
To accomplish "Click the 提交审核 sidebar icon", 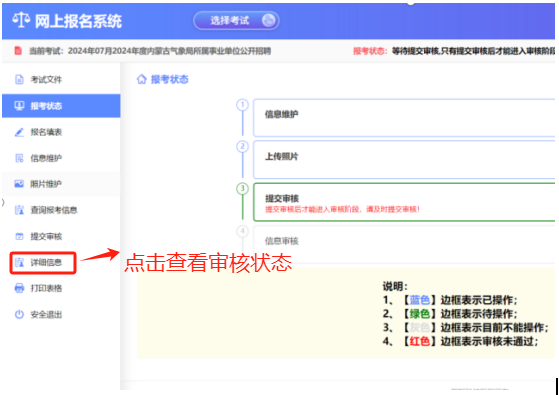I will 19,236.
